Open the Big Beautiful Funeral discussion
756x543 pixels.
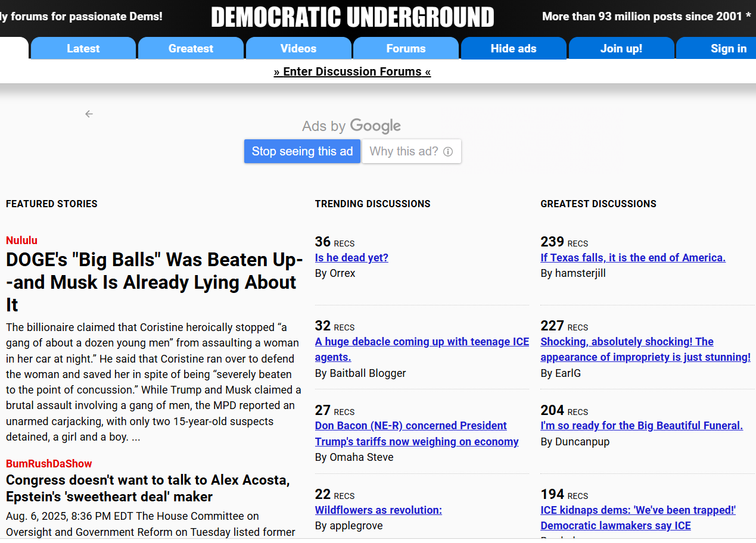pyautogui.click(x=642, y=426)
